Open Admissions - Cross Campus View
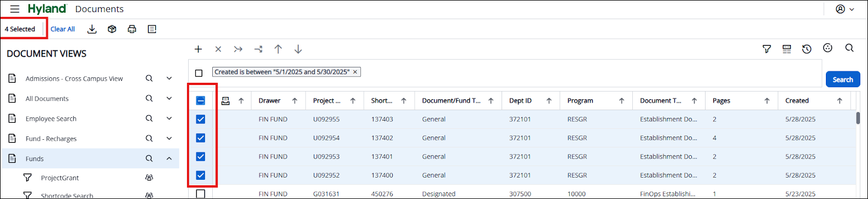Viewport: 868px width, 199px height. coord(74,79)
